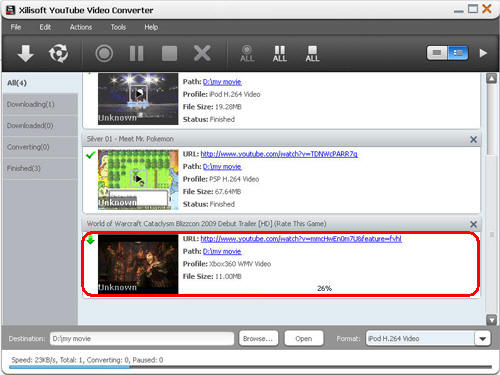Remove the World of Warcraft Cataclysm task
500x375 pixels.
473,224
